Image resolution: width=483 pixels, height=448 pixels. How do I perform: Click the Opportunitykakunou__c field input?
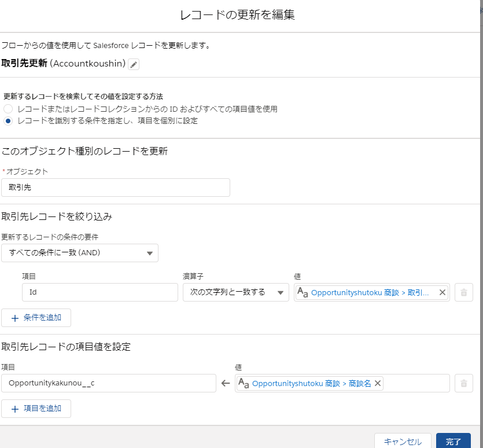109,383
